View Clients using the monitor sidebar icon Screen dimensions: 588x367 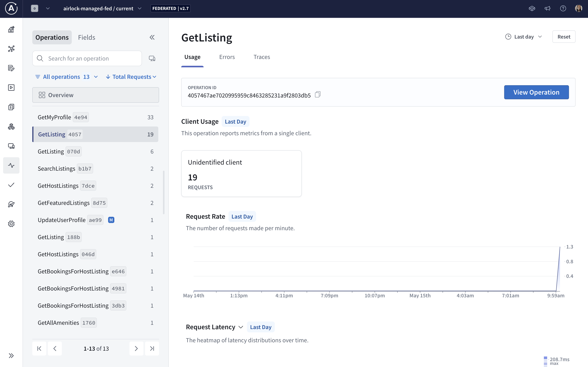coord(11,146)
